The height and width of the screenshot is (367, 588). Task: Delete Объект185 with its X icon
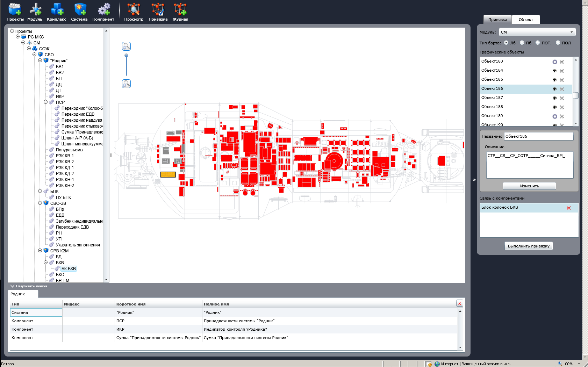click(x=562, y=80)
